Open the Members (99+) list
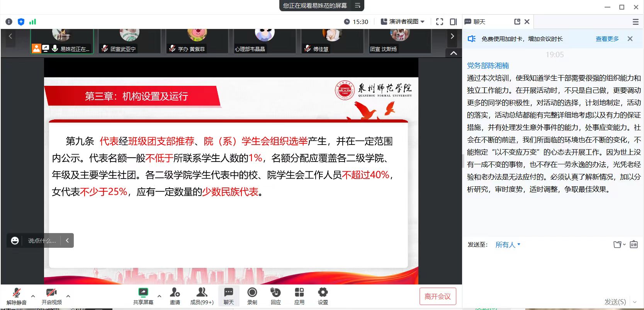Image resolution: width=644 pixels, height=310 pixels. point(202,296)
